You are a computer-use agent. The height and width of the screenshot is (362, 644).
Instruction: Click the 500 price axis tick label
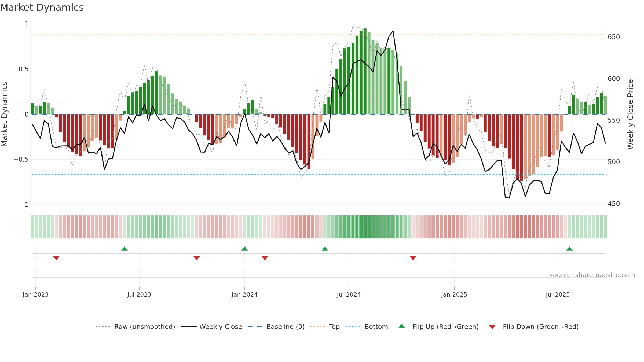[614, 162]
